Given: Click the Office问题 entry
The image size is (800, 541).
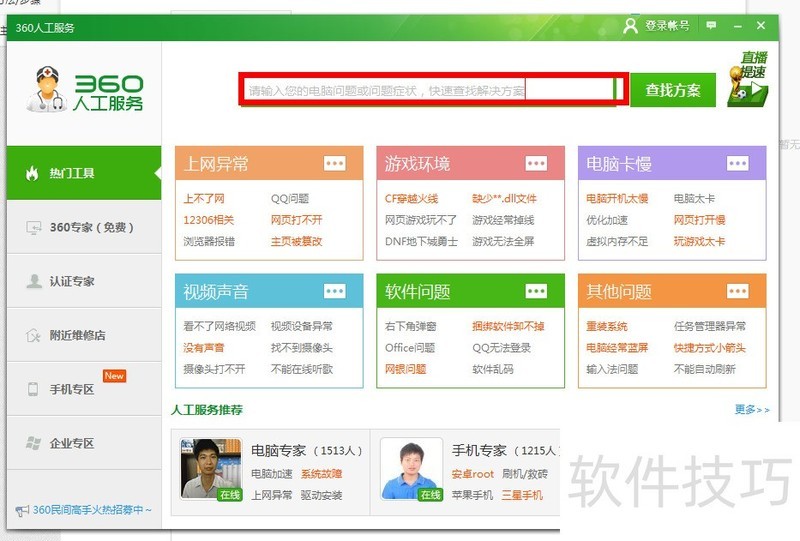Looking at the screenshot, I should [x=410, y=348].
